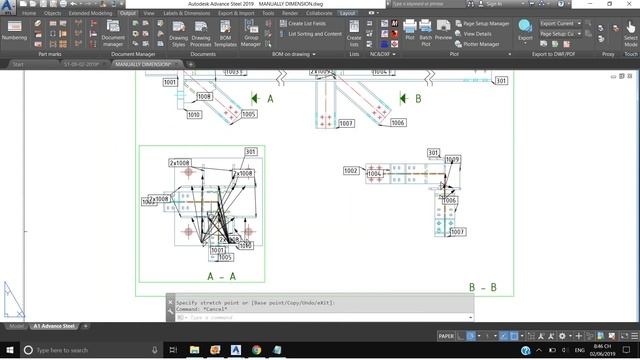640x360 pixels.
Task: Open the Help question mark icon
Action: (561, 4)
